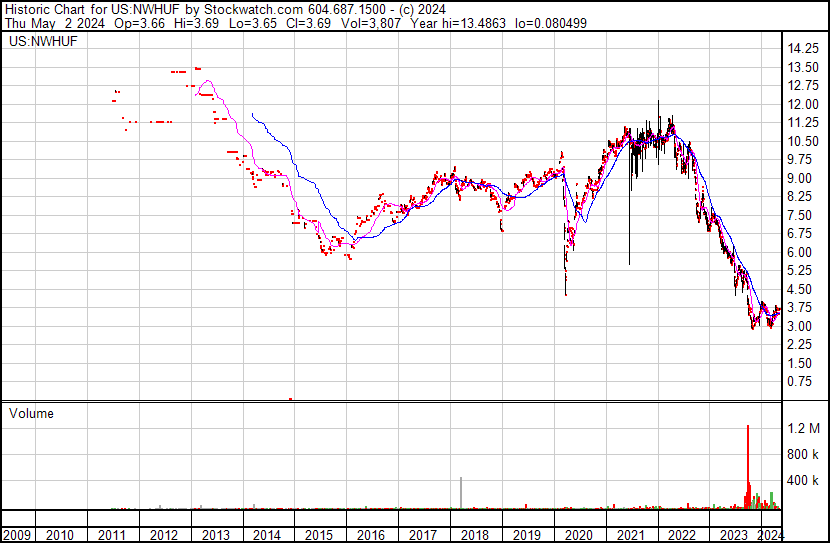Viewport: 830px width, 543px height.
Task: Click the 14.25 price axis label
Action: [803, 49]
